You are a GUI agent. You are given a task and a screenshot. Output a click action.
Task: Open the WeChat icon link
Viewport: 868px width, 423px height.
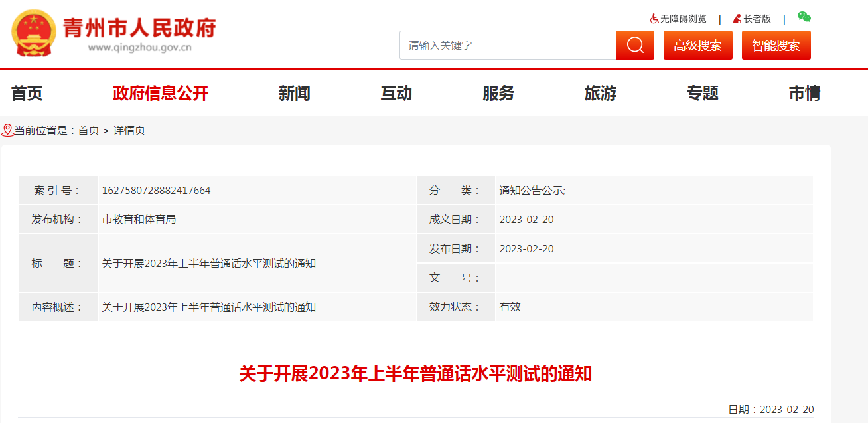(x=804, y=17)
